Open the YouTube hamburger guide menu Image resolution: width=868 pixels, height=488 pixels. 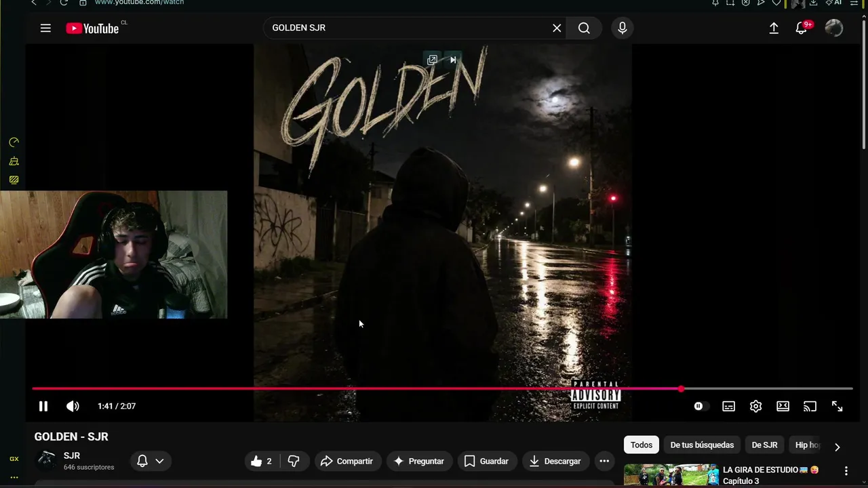45,28
